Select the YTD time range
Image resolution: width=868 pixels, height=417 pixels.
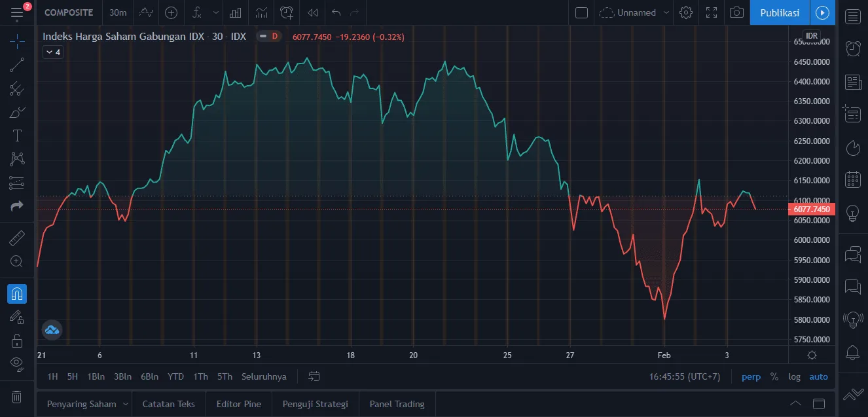coord(175,376)
